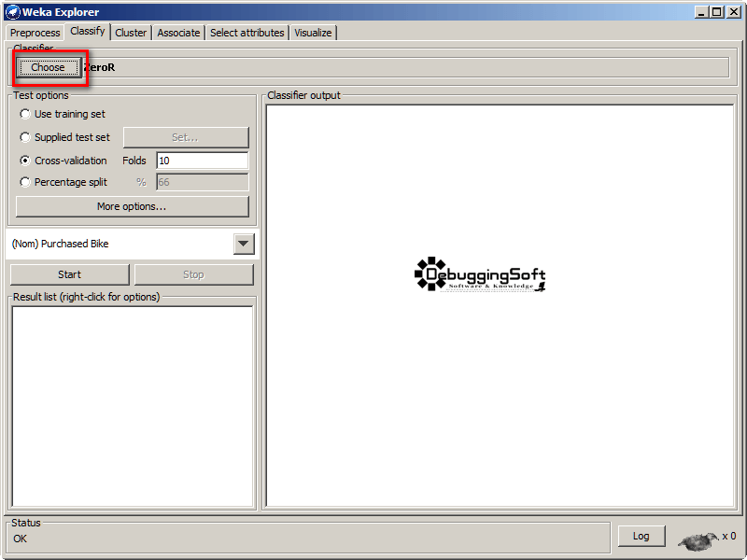Click the More options button
Screen dimensions: 747x560
pyautogui.click(x=132, y=206)
